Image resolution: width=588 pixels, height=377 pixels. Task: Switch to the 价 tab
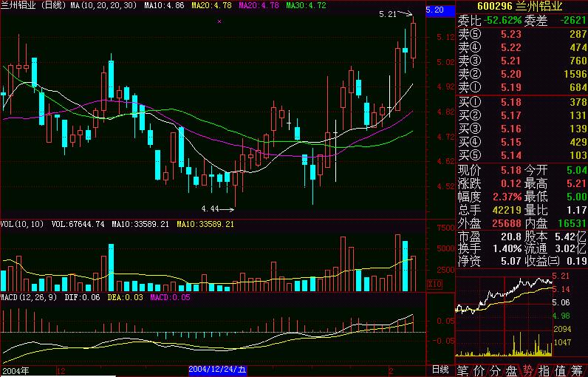479,370
